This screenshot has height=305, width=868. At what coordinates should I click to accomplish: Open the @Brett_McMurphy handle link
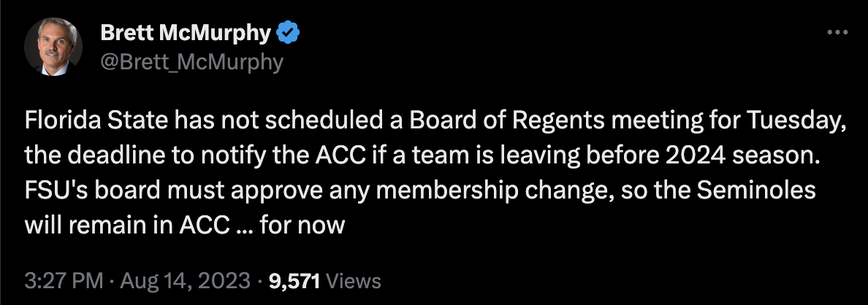[x=191, y=62]
